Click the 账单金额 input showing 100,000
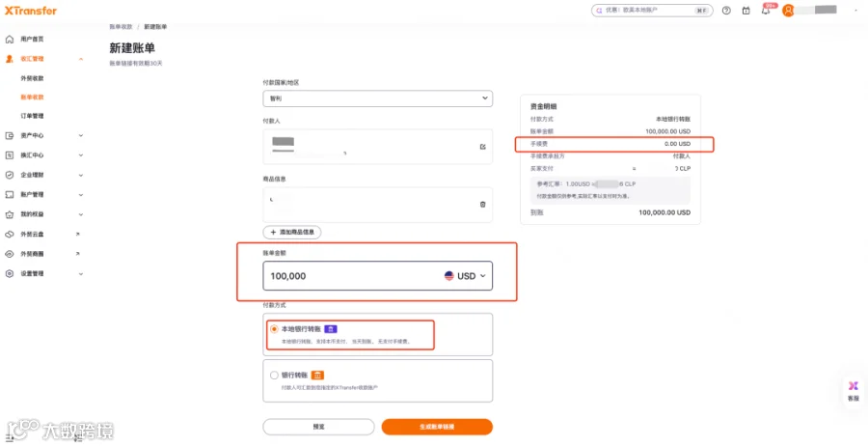Screen dimensions: 868x447 377,276
